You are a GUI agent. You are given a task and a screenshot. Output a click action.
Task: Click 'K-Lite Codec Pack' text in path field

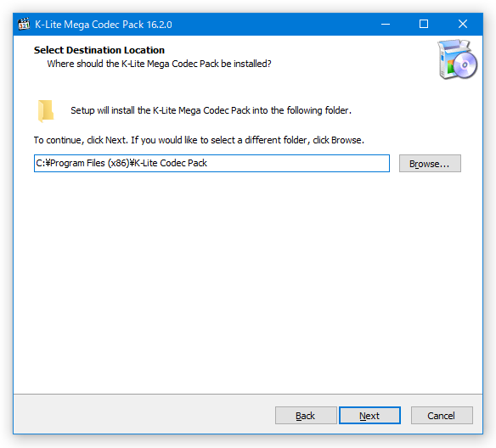[171, 163]
